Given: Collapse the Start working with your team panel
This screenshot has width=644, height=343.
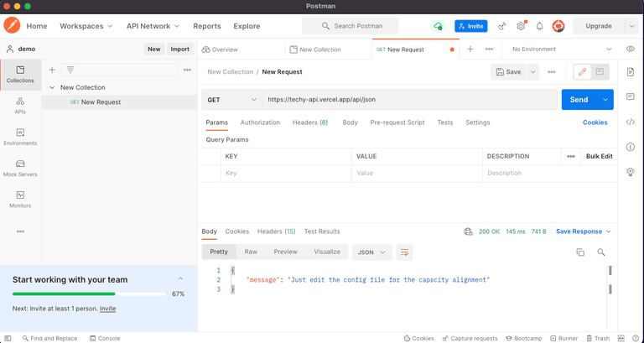Looking at the screenshot, I should [x=180, y=279].
